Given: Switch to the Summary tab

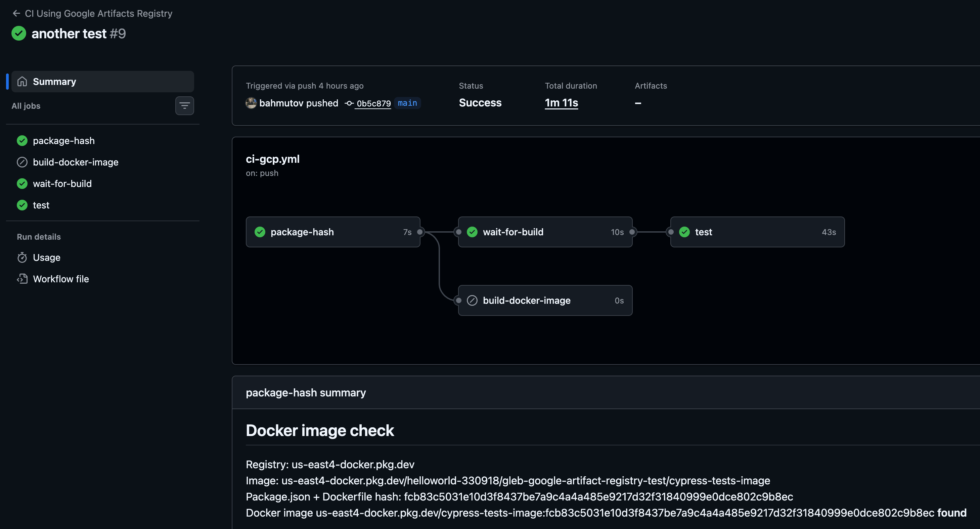Looking at the screenshot, I should coord(54,81).
